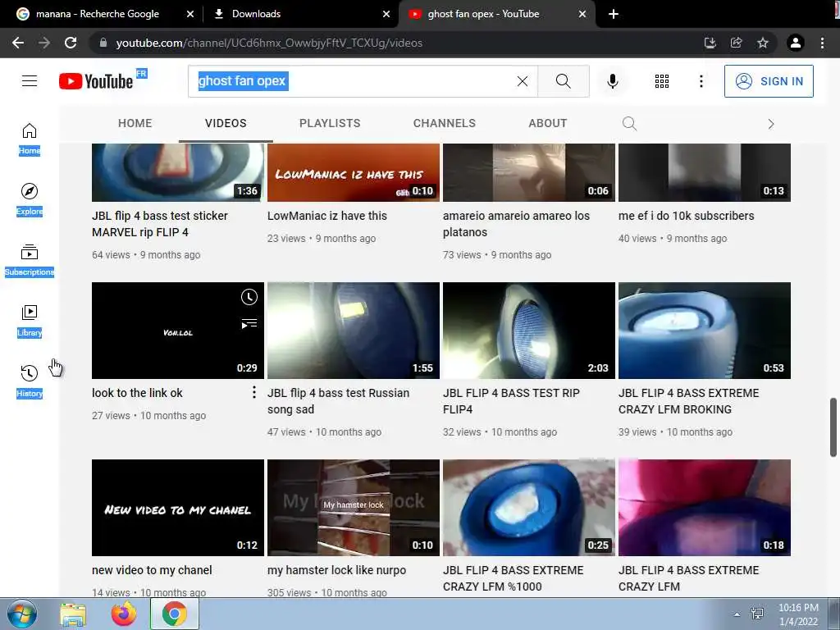Play the 0:18 pink speaker thumbnail
The height and width of the screenshot is (630, 840).
705,507
